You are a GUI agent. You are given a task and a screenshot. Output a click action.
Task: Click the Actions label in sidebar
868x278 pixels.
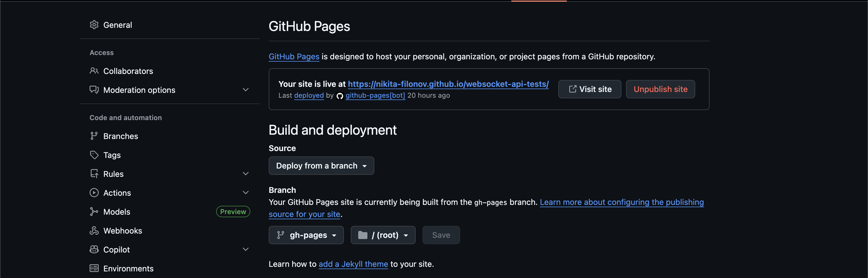coord(117,193)
